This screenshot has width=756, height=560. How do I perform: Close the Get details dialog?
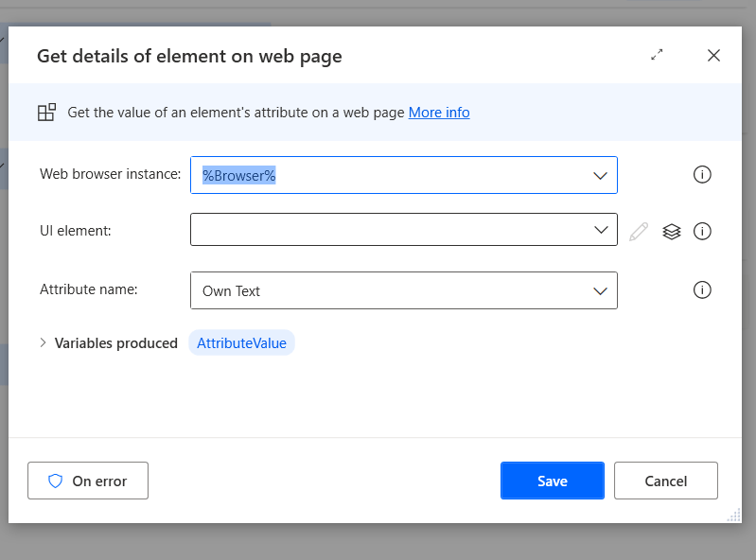tap(713, 56)
